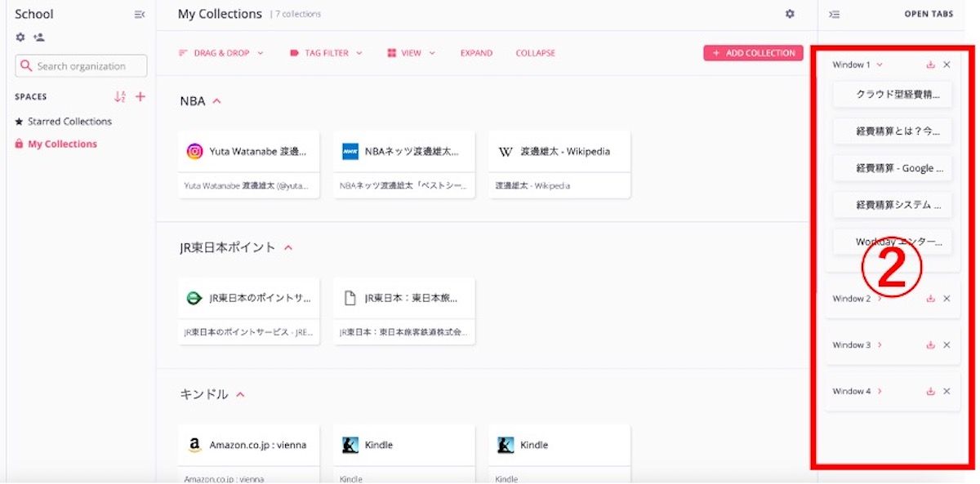Close Window 1 in open tabs
The height and width of the screenshot is (484, 980).
tap(947, 64)
